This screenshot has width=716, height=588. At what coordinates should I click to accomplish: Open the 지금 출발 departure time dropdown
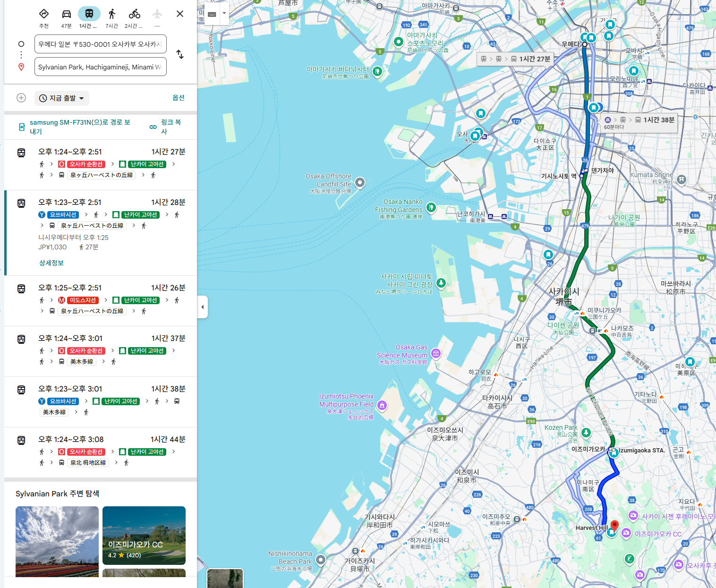pos(62,98)
